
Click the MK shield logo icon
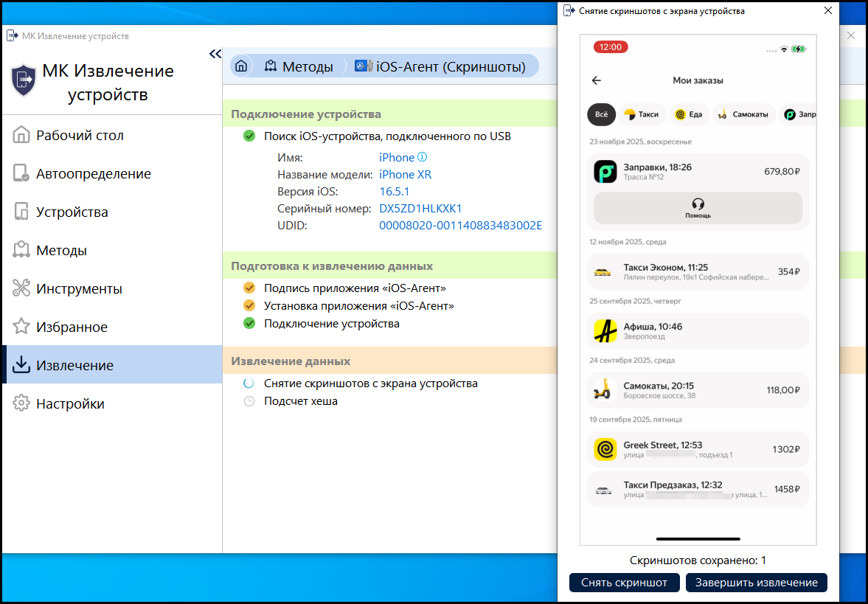pos(24,81)
